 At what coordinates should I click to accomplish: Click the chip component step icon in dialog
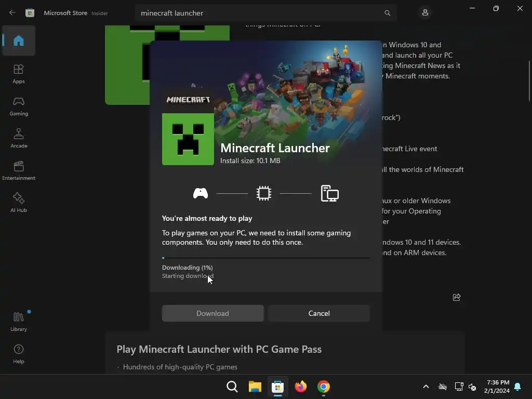264,193
